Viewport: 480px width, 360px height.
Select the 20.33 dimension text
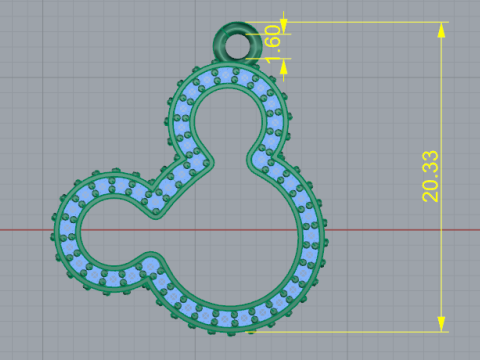click(430, 176)
